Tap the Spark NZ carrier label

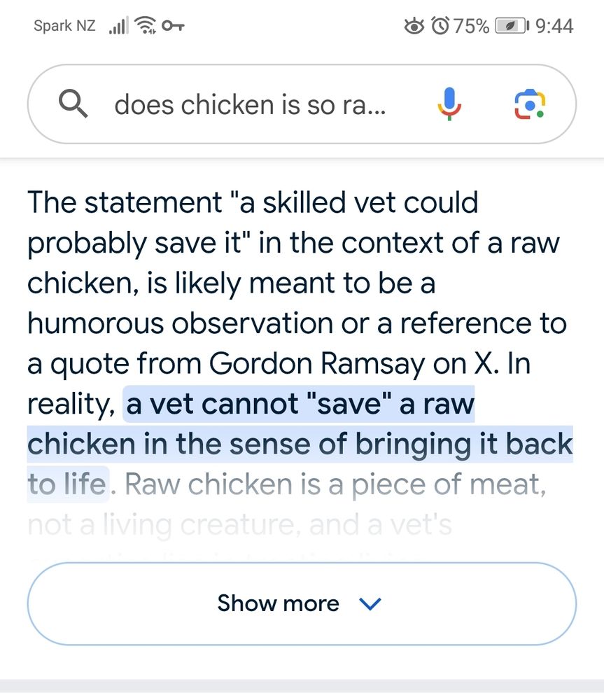(x=64, y=27)
